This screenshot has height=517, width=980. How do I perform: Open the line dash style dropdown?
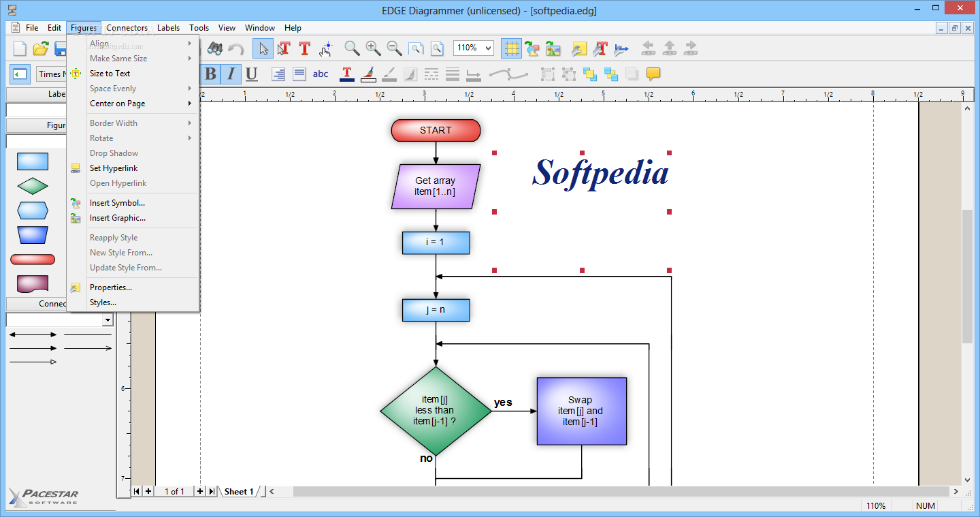[x=431, y=74]
